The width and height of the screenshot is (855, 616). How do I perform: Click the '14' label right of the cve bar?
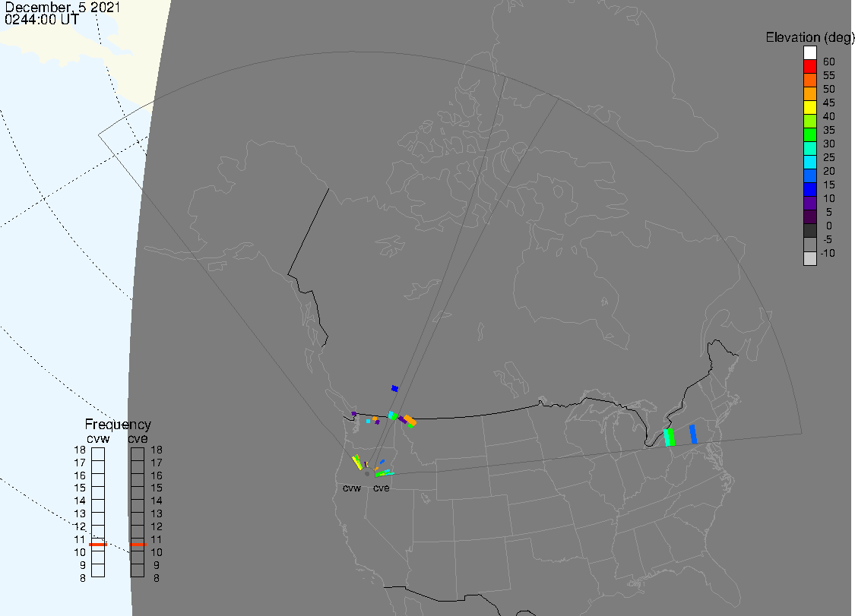(x=157, y=501)
